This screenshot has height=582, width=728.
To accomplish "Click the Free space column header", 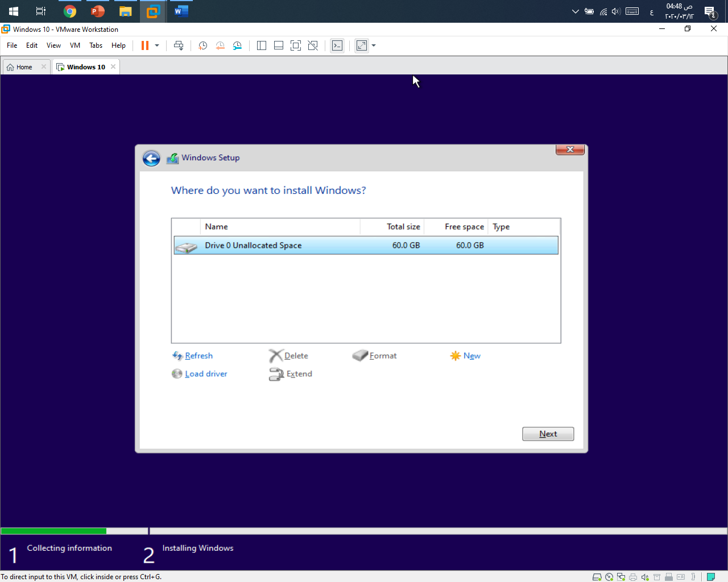I will click(456, 227).
